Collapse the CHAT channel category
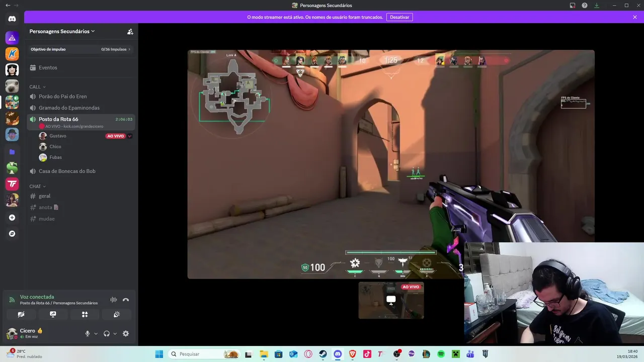Screen dimensions: 644x362 pyautogui.click(x=37, y=187)
